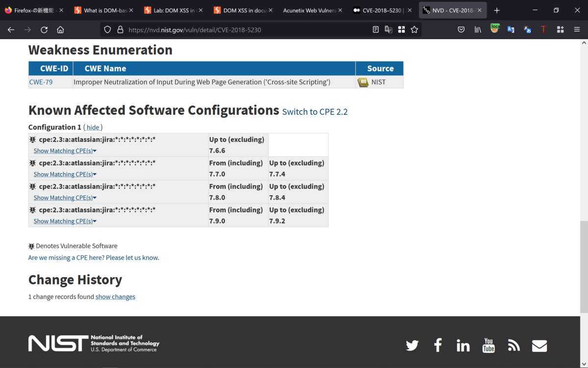Open NIST LinkedIn page in footer
This screenshot has width=588, height=368.
coord(463,345)
